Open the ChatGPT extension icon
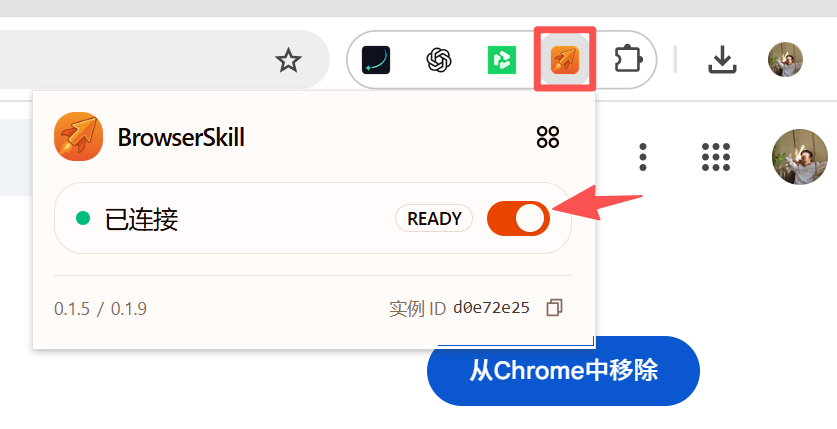This screenshot has height=429, width=837. [439, 60]
